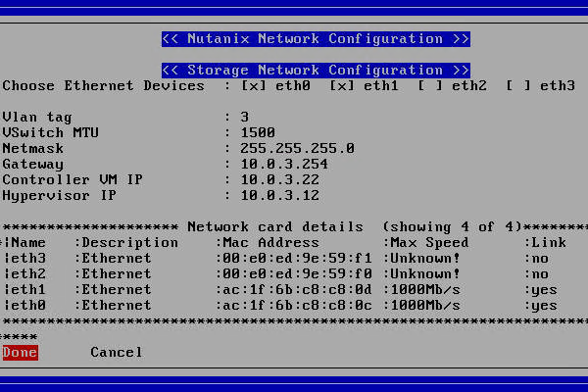This screenshot has height=392, width=588.
Task: Select the Cancel button
Action: 117,352
